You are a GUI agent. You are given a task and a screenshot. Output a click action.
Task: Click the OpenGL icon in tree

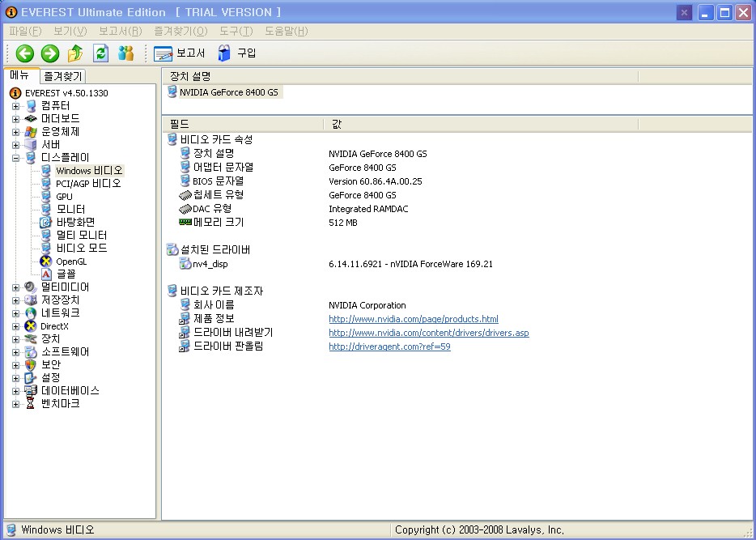click(x=46, y=261)
